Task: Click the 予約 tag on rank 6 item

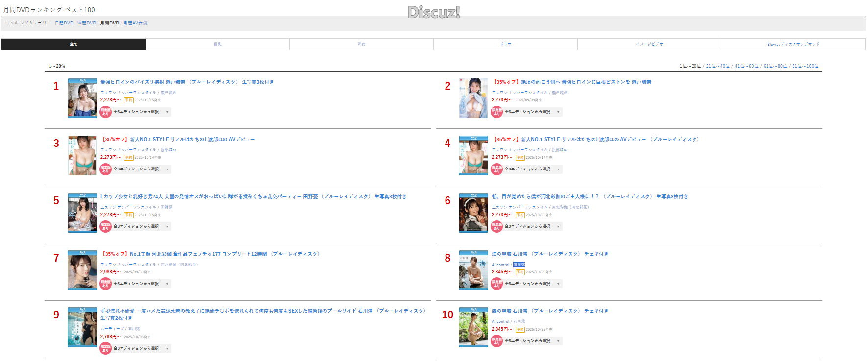Action: (520, 215)
